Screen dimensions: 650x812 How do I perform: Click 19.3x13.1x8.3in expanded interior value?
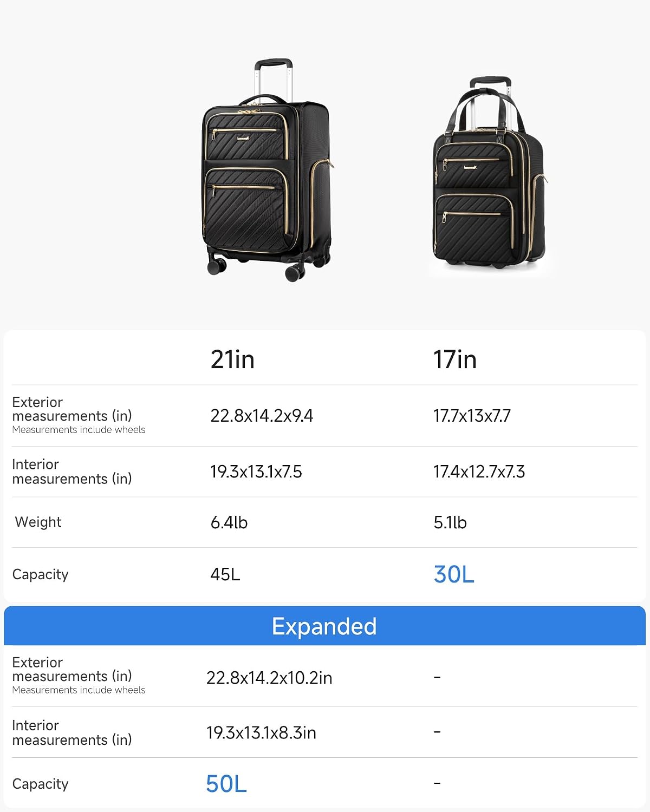[x=261, y=733]
